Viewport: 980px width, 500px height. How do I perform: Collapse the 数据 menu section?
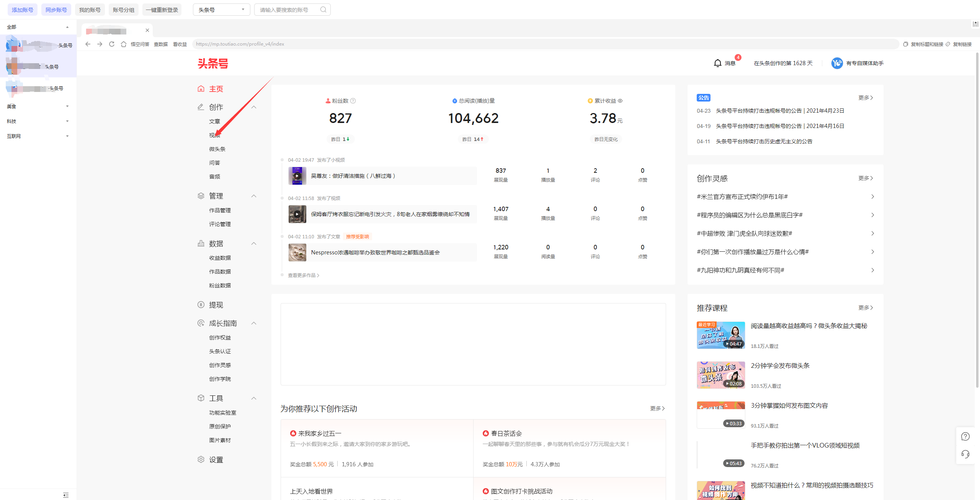coord(254,244)
